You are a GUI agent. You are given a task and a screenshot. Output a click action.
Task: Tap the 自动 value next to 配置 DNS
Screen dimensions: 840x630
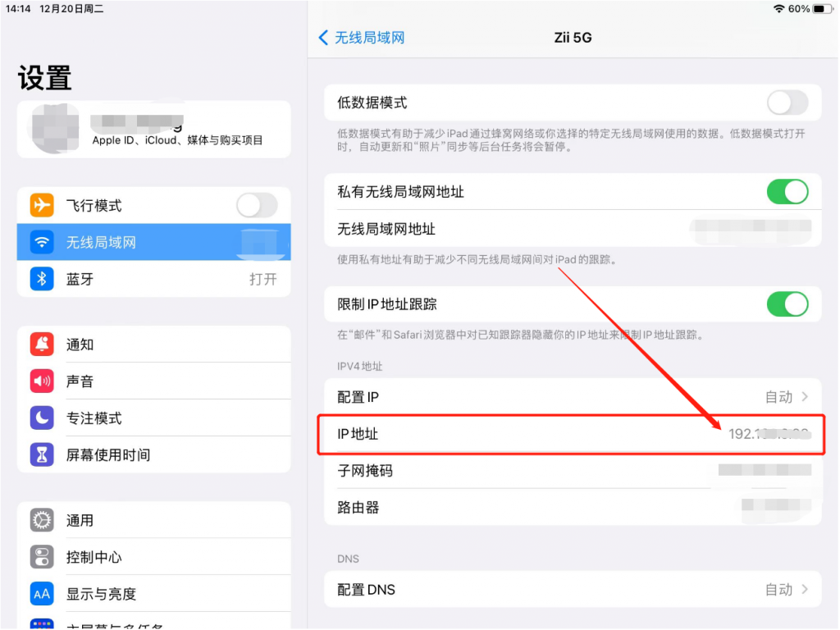pos(778,590)
